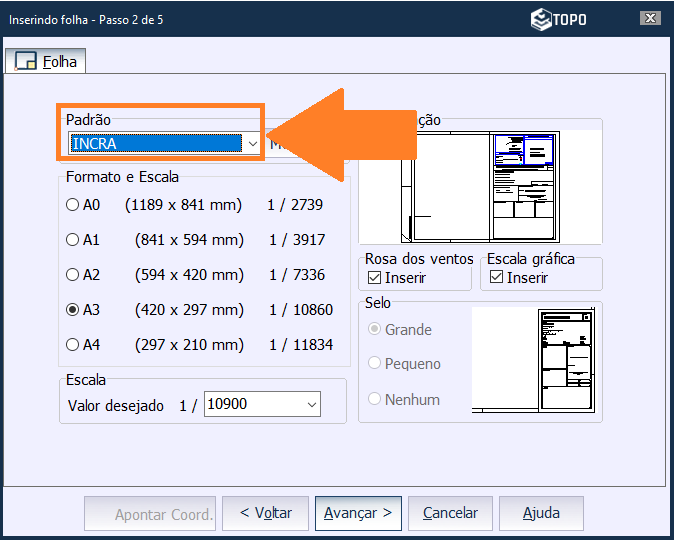Open the Padrão INCRA dropdown

252,144
